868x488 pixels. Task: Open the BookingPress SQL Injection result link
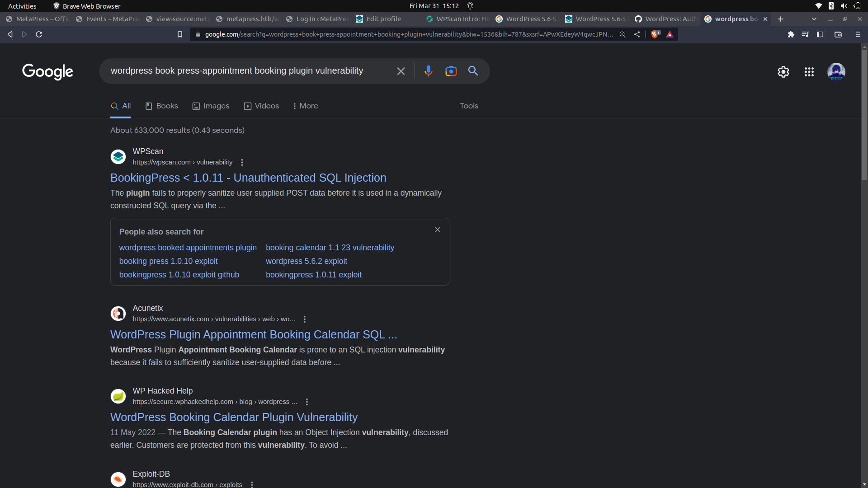coord(248,178)
